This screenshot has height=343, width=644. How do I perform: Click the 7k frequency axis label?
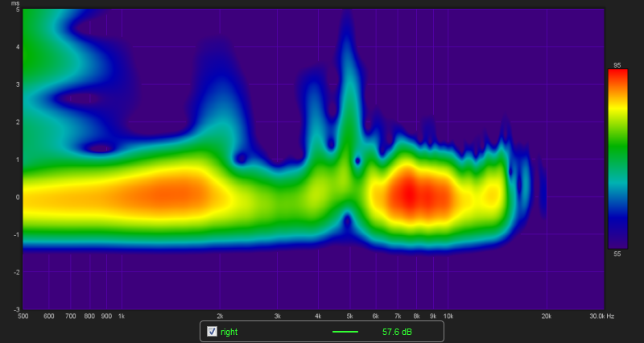pos(398,316)
